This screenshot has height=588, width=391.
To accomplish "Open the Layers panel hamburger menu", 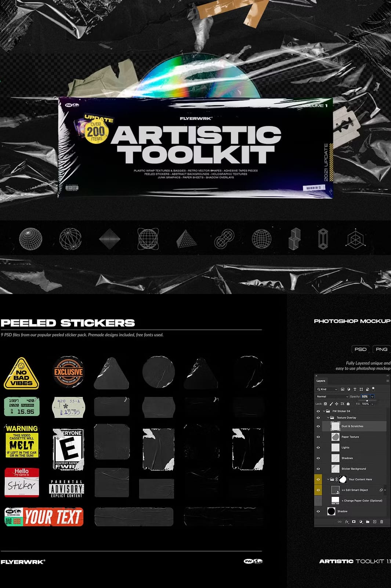I will coord(387,381).
